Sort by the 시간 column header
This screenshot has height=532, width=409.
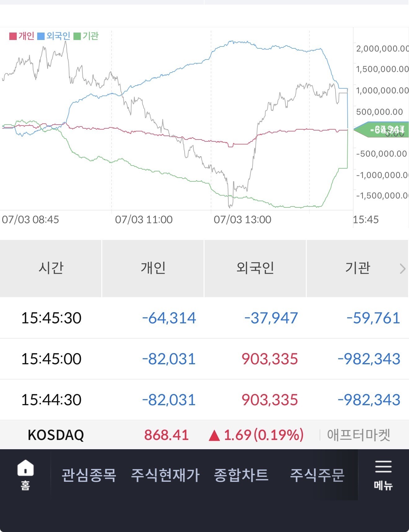(51, 268)
